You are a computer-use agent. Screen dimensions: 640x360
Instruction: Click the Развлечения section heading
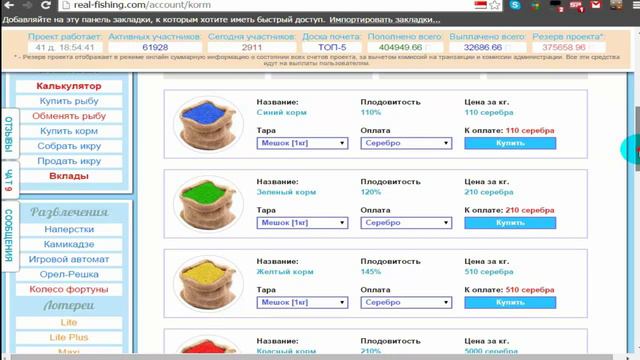[69, 212]
